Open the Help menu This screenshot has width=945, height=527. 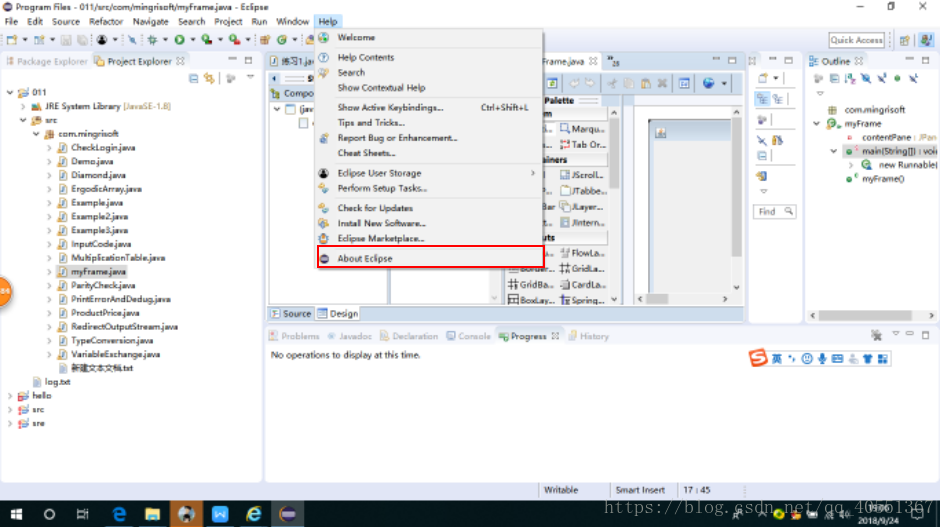point(328,21)
